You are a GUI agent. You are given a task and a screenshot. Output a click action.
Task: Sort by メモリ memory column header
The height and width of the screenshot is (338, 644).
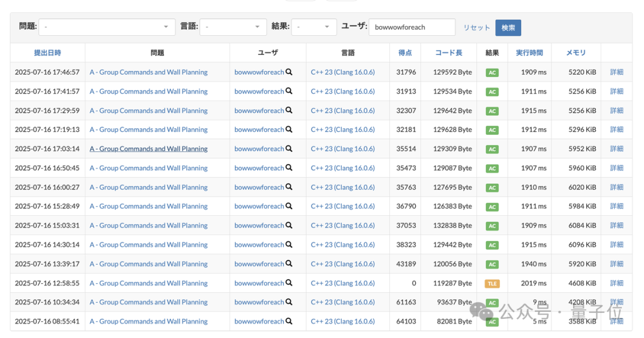pos(576,52)
